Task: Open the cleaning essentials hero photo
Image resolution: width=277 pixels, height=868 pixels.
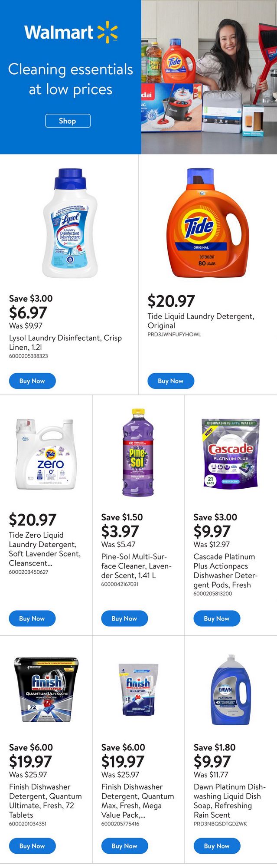Action: pyautogui.click(x=209, y=77)
